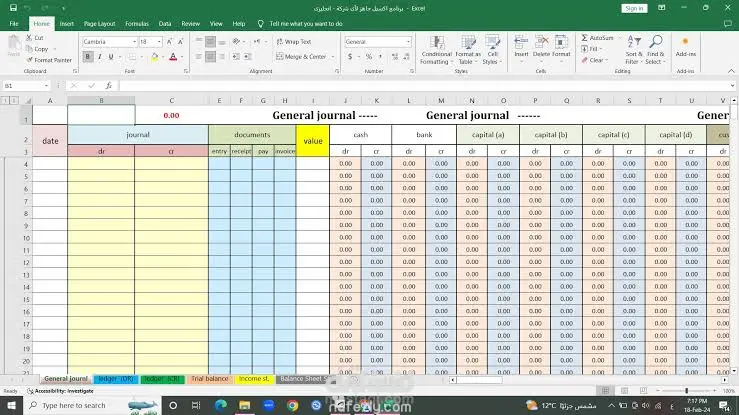
Task: Switch to the Review tab
Action: (190, 24)
